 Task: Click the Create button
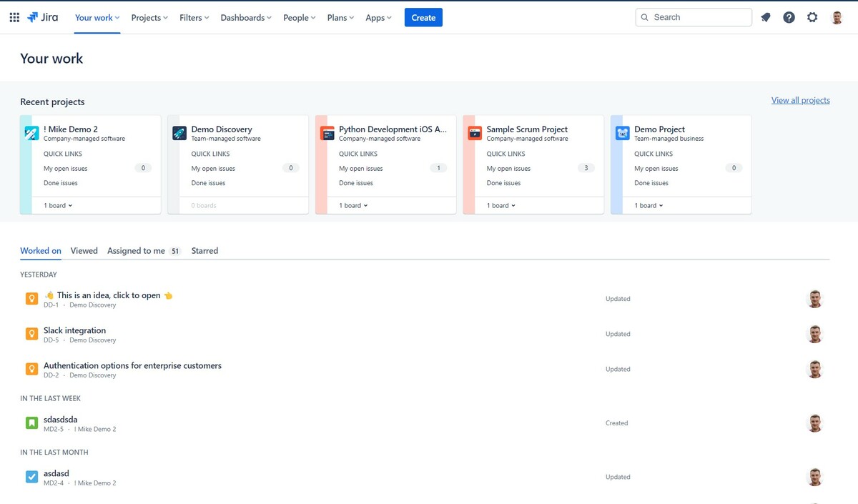coord(423,17)
